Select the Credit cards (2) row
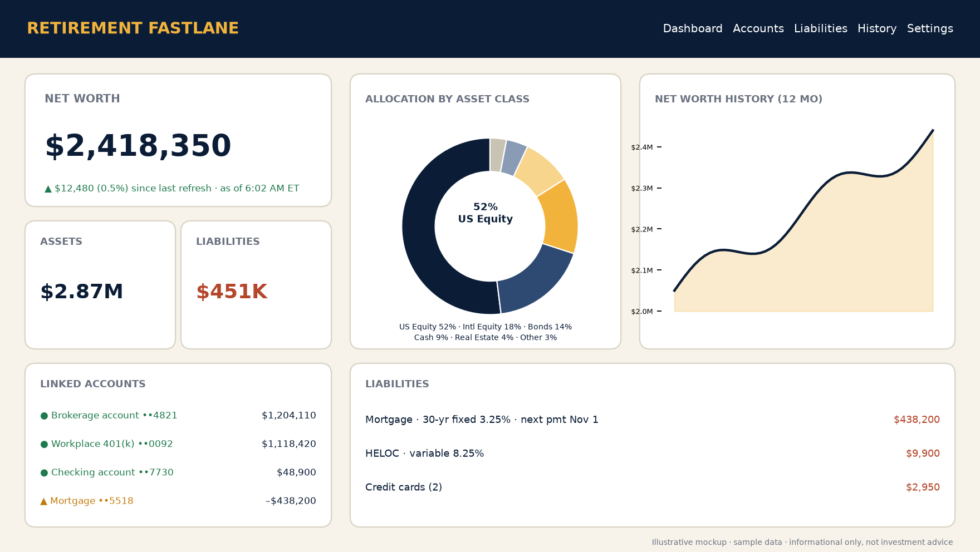The width and height of the screenshot is (980, 552). [x=653, y=487]
